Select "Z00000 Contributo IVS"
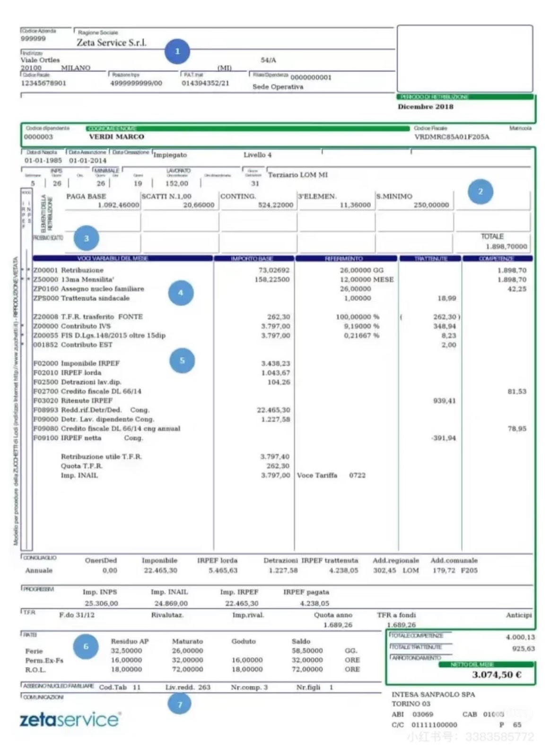Viewport: 550px width, 756px height. pyautogui.click(x=72, y=326)
